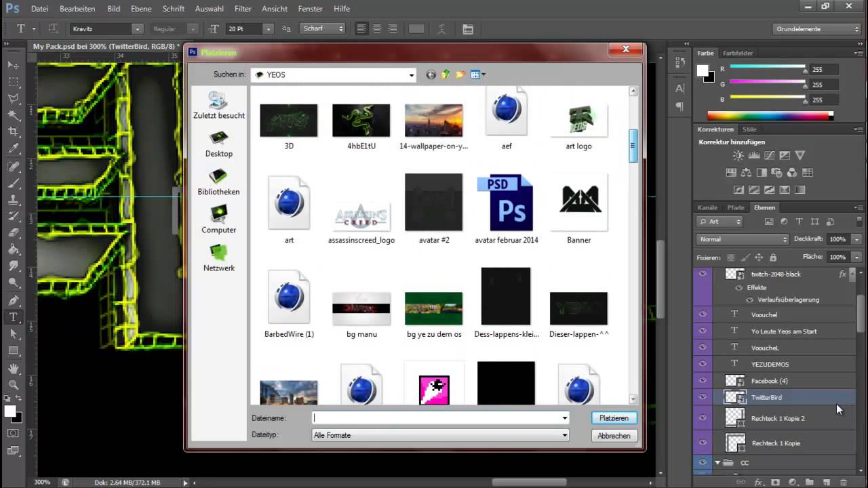Hide the YEZUDEMOS layer
This screenshot has height=488, width=868.
point(703,364)
